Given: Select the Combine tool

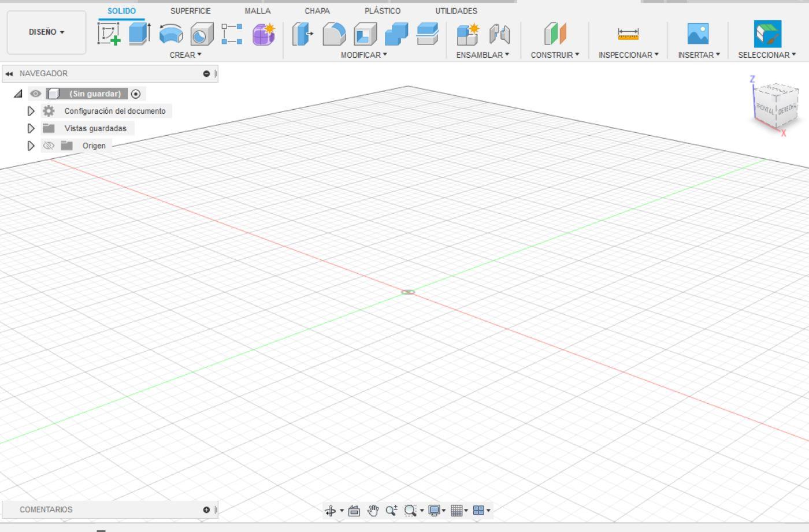Looking at the screenshot, I should (396, 34).
